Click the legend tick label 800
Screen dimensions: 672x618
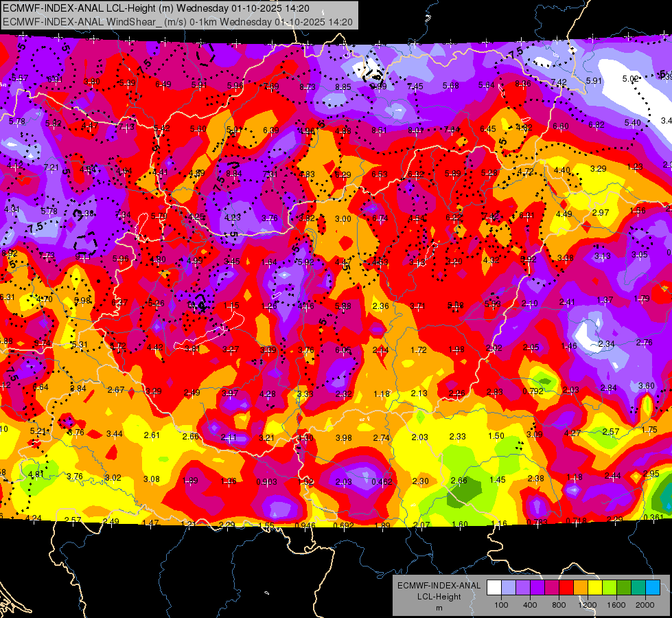[x=559, y=605]
